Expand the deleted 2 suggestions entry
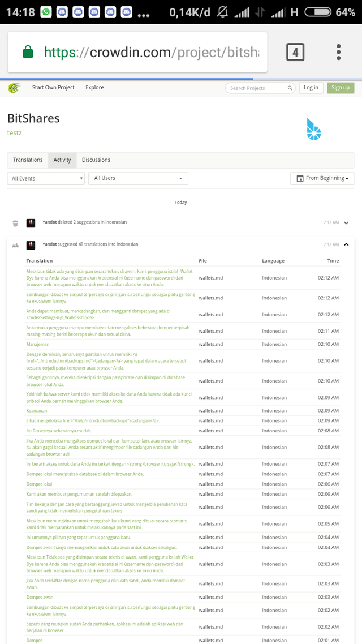The image size is (362, 644). (346, 222)
